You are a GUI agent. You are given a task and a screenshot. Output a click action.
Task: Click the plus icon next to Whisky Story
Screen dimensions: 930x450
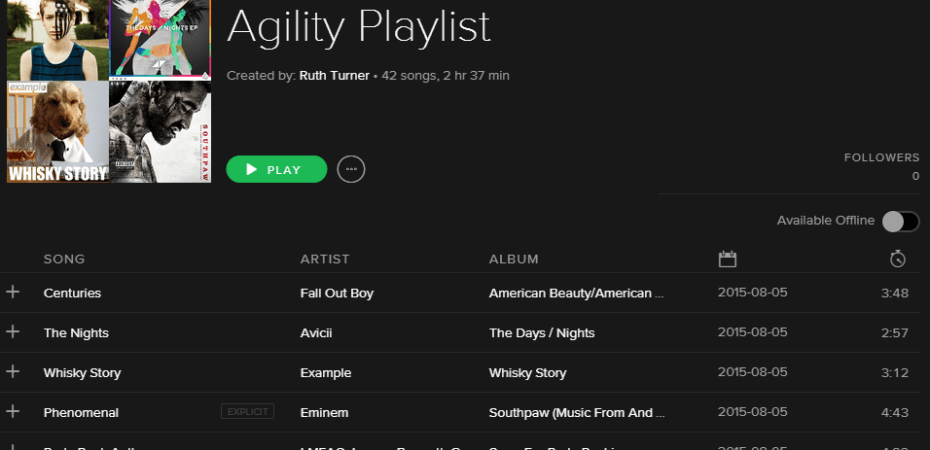pos(13,372)
